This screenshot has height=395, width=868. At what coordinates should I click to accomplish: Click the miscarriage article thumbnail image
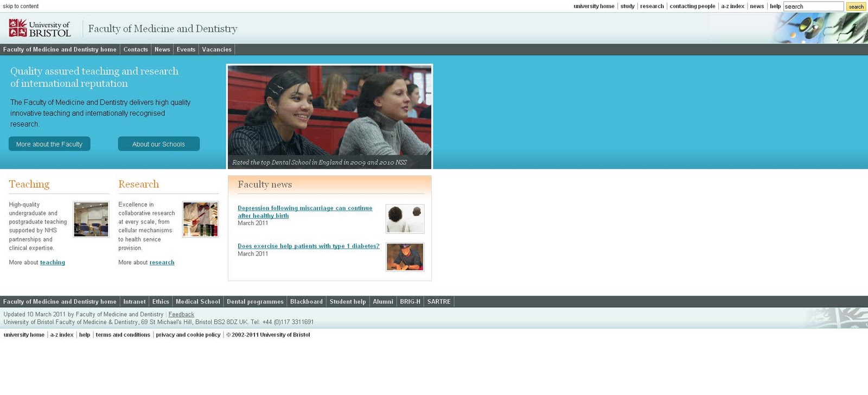[405, 219]
